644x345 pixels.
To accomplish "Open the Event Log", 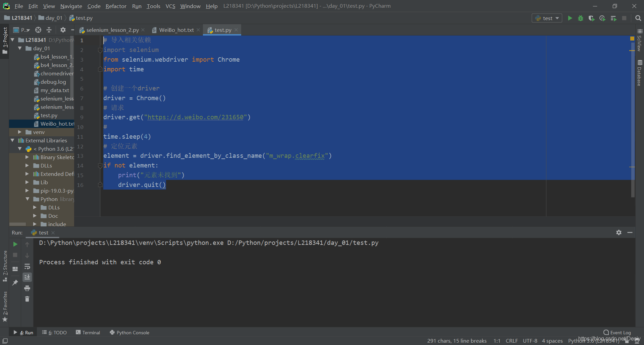I will coord(617,333).
